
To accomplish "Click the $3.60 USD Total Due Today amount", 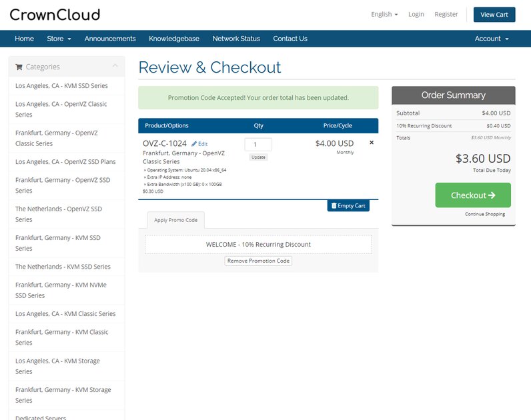I will (483, 159).
